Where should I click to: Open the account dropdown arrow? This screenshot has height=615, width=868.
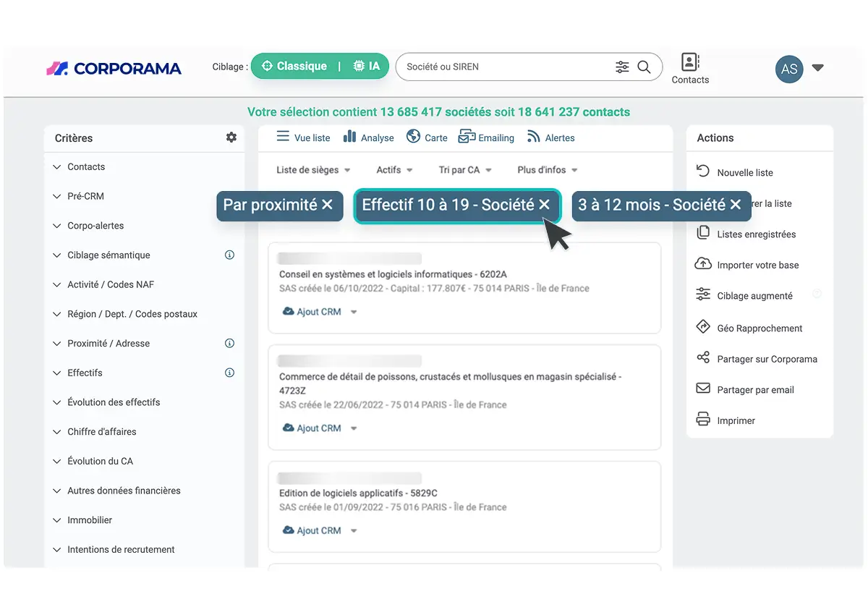click(x=818, y=68)
